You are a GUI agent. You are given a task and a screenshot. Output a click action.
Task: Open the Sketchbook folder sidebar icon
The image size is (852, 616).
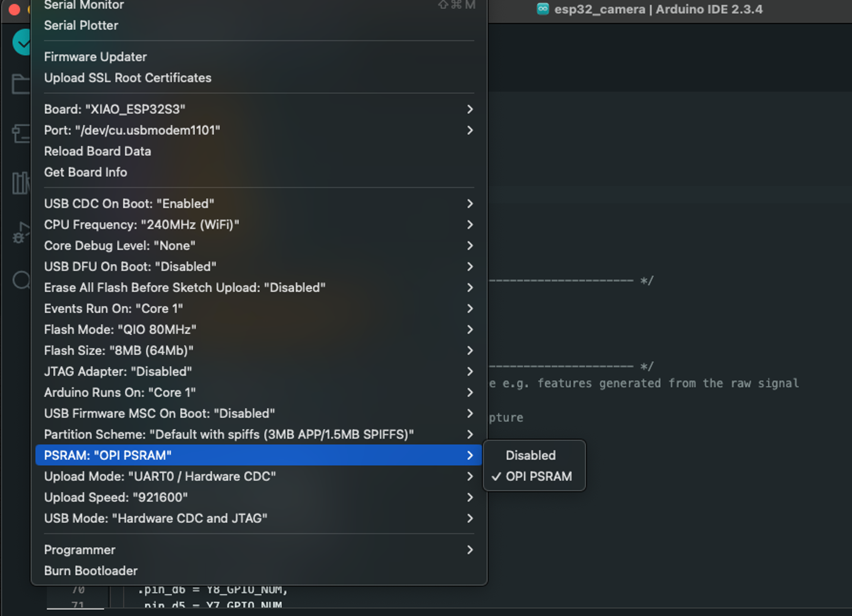coord(21,84)
